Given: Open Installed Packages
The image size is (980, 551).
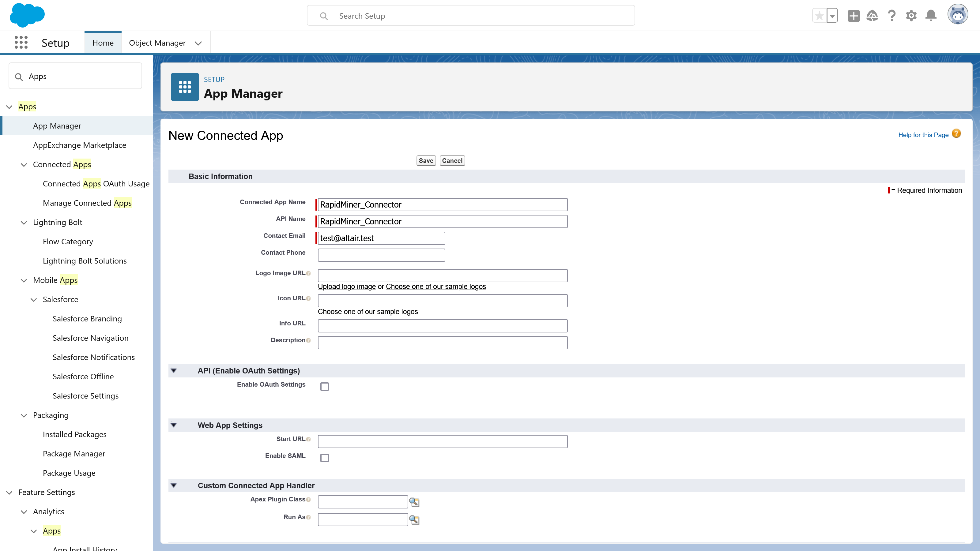Looking at the screenshot, I should (74, 434).
